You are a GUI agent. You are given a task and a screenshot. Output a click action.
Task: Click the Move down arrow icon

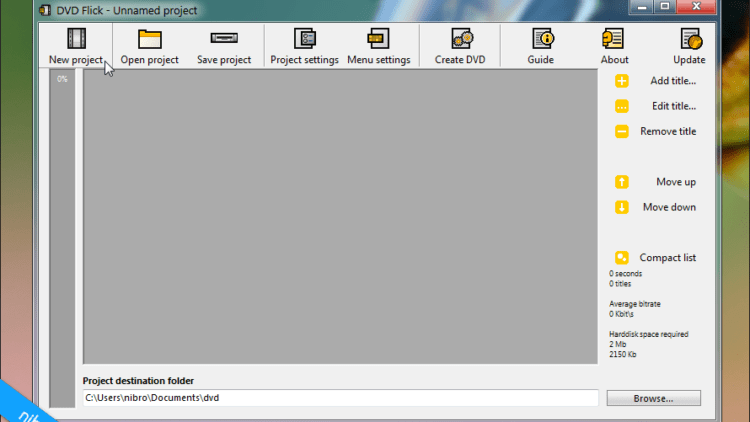(x=622, y=207)
